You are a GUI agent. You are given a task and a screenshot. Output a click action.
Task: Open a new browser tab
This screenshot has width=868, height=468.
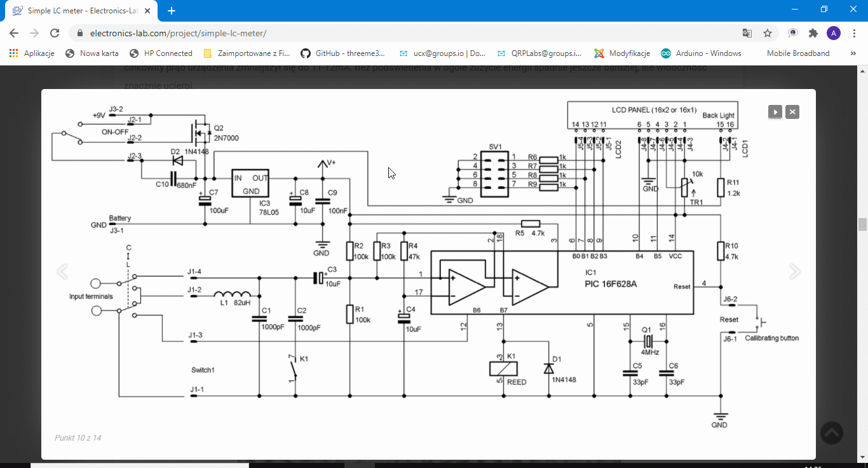tap(172, 11)
